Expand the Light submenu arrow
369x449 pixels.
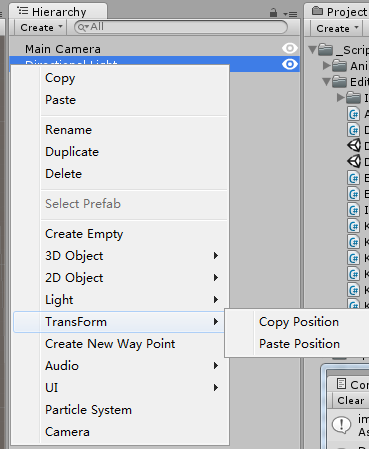216,300
